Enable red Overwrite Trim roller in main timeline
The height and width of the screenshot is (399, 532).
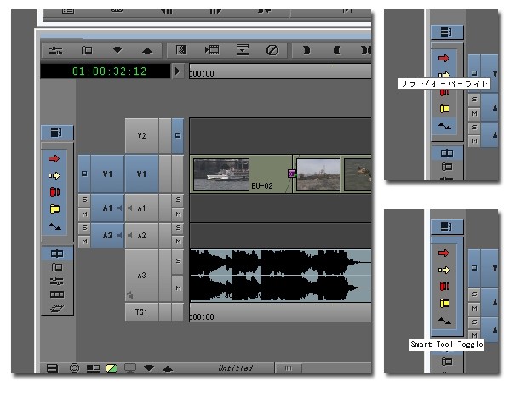pyautogui.click(x=54, y=192)
